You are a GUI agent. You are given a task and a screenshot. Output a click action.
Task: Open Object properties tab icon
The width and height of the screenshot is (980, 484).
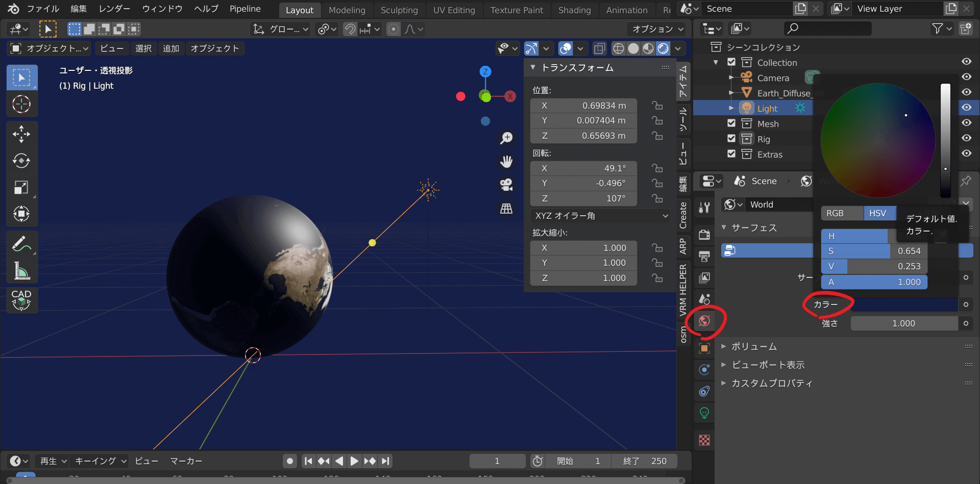pos(704,348)
